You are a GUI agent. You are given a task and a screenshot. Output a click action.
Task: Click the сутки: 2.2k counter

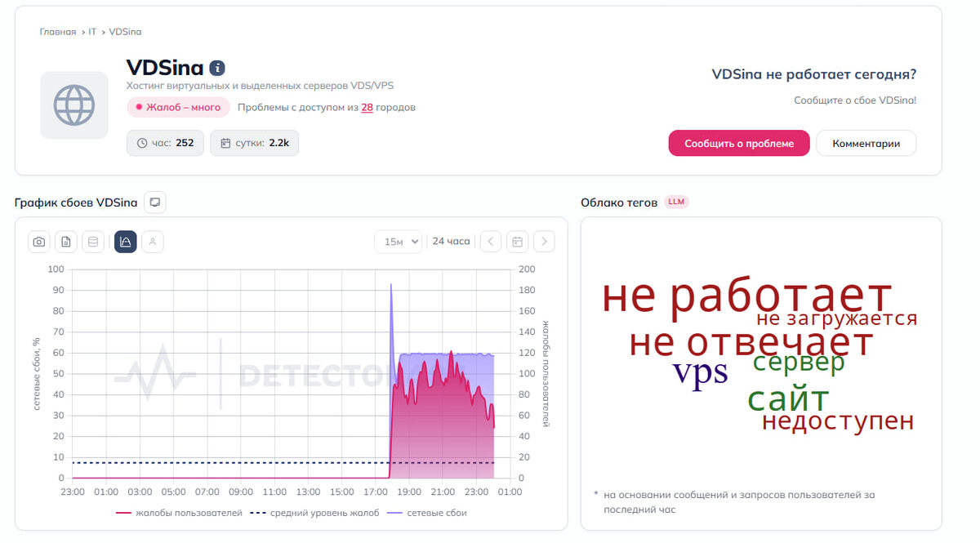pos(255,143)
